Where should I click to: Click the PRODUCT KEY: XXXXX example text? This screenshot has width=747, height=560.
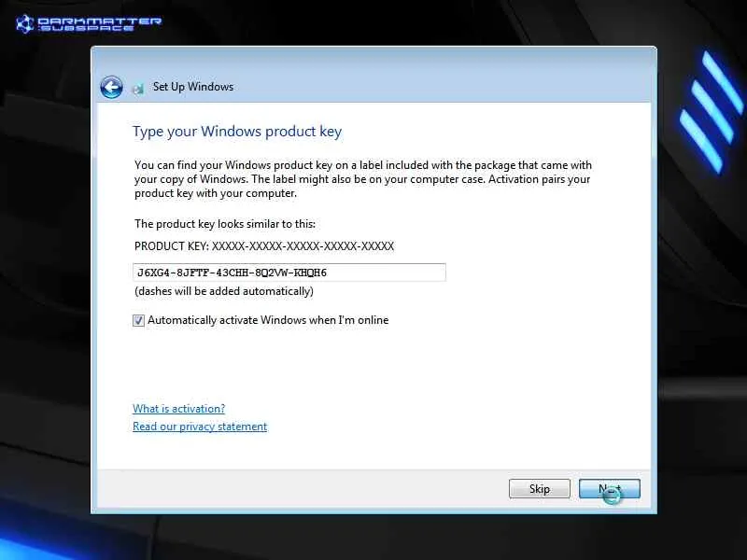[x=264, y=246]
